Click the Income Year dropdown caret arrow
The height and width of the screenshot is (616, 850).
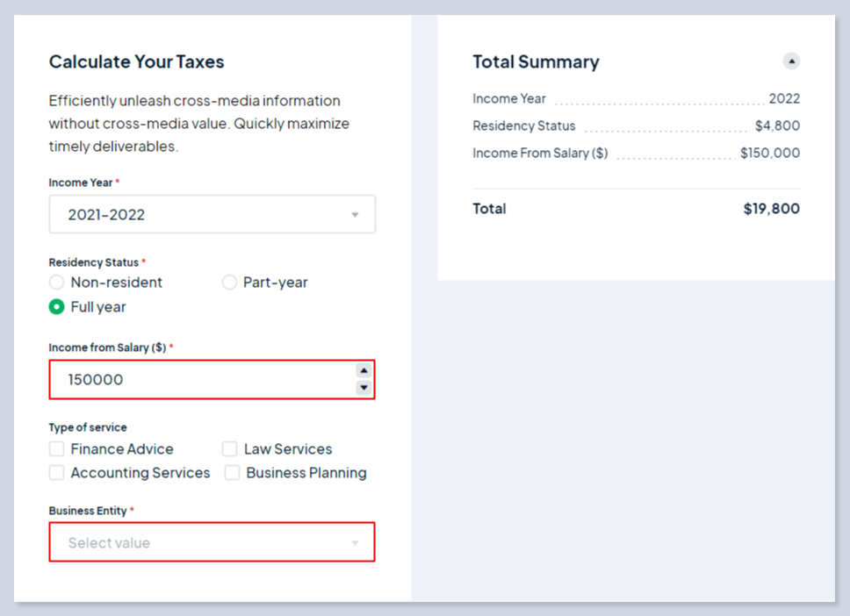click(355, 215)
